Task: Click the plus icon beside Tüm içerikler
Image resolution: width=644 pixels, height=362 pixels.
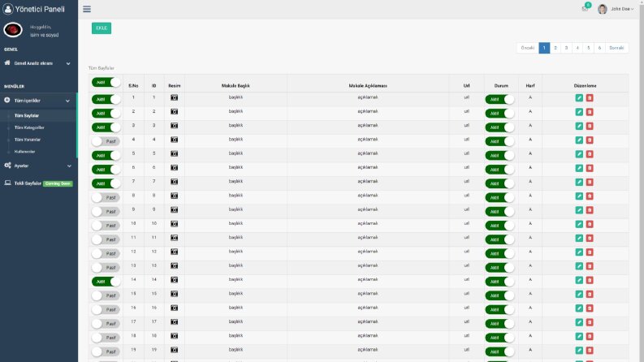Action: [x=7, y=100]
